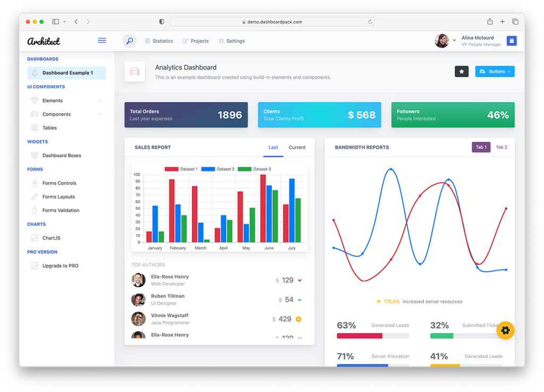Click the hamburger menu icon beside the logo
Screen dimensions: 544x392
(102, 40)
